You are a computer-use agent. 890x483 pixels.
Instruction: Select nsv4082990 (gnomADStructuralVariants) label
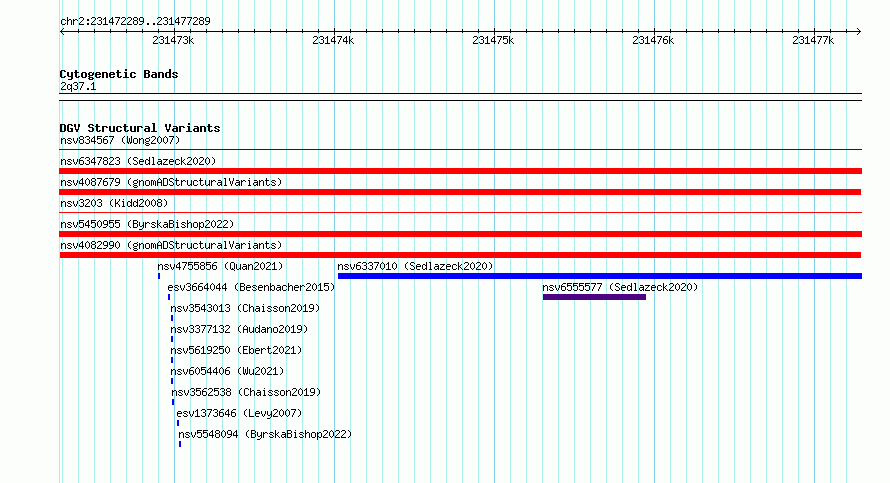click(171, 245)
